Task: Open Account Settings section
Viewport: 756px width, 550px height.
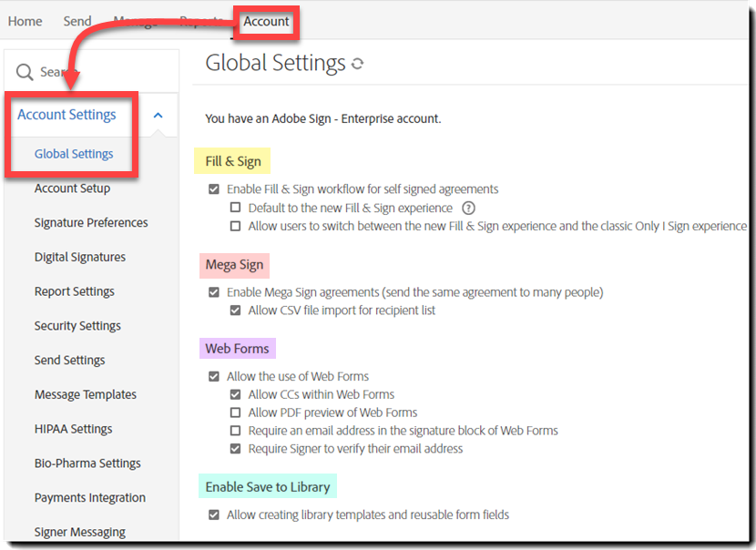Action: point(66,115)
